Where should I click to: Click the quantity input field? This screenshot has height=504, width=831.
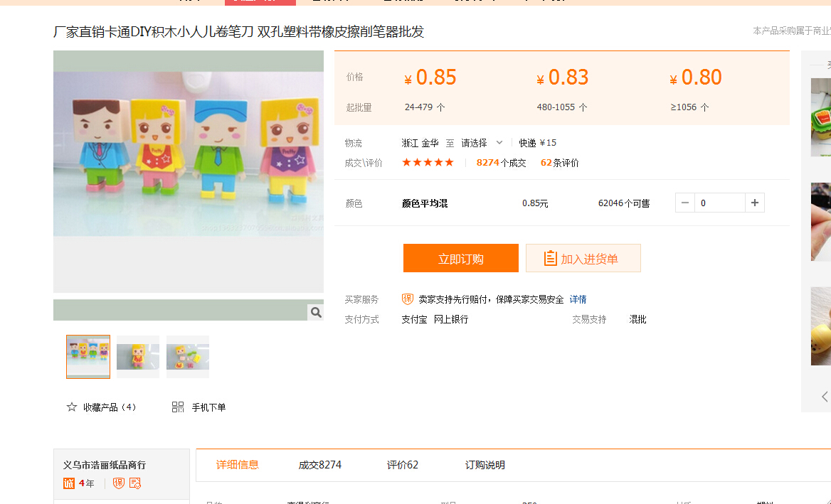pos(719,203)
